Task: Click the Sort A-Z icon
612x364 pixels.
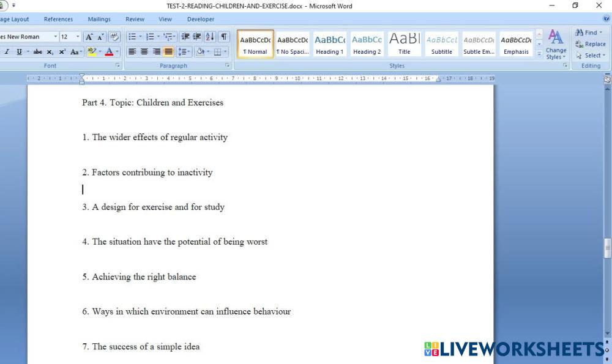Action: click(210, 37)
